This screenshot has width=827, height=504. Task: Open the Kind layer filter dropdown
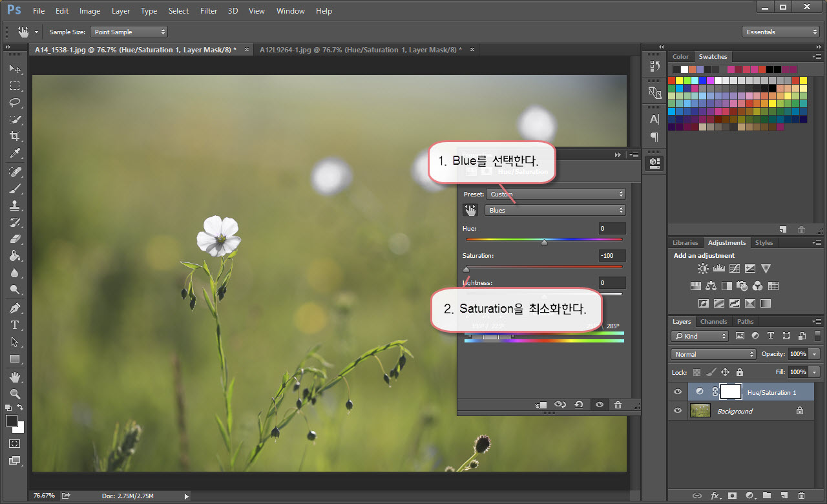(700, 336)
